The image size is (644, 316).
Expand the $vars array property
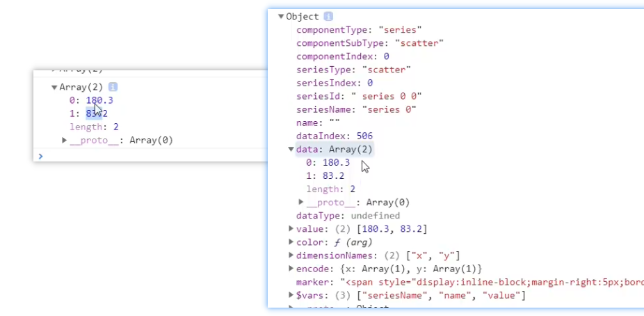pyautogui.click(x=291, y=296)
